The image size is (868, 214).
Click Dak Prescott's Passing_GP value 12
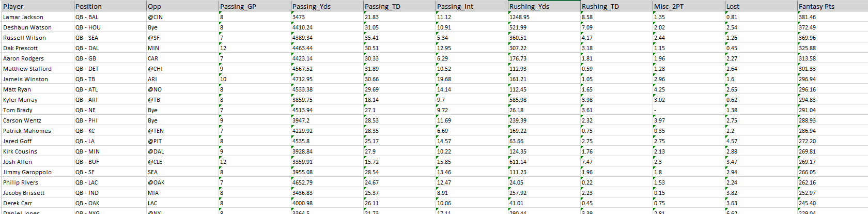[x=255, y=48]
